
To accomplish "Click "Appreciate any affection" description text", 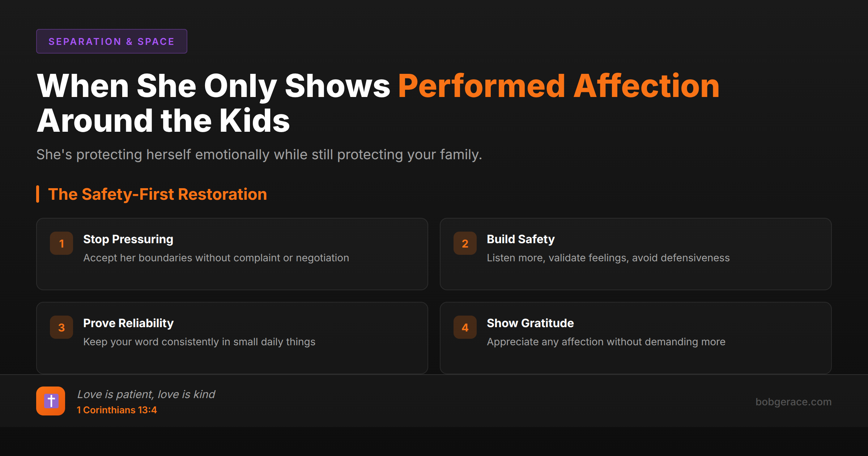I will [x=606, y=342].
